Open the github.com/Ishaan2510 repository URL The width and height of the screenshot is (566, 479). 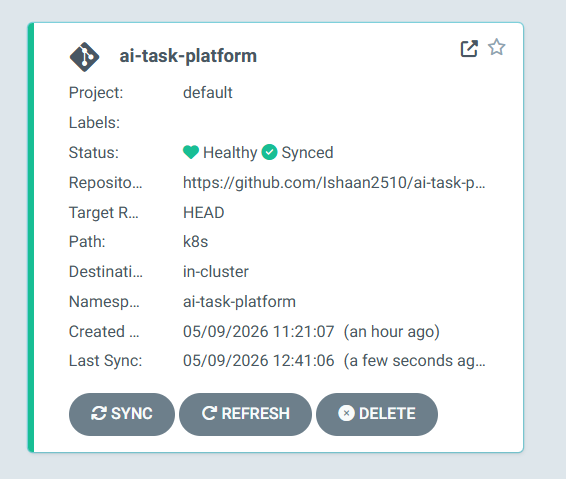(x=334, y=183)
